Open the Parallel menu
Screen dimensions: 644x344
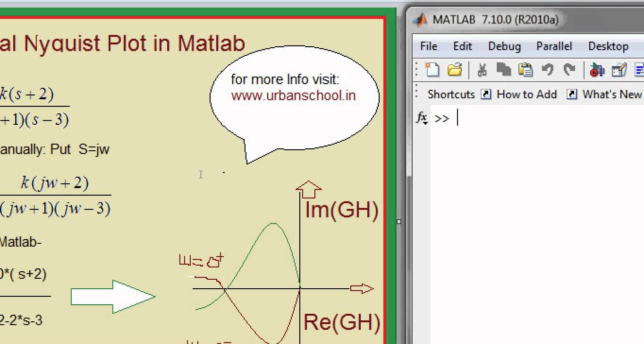click(x=554, y=46)
